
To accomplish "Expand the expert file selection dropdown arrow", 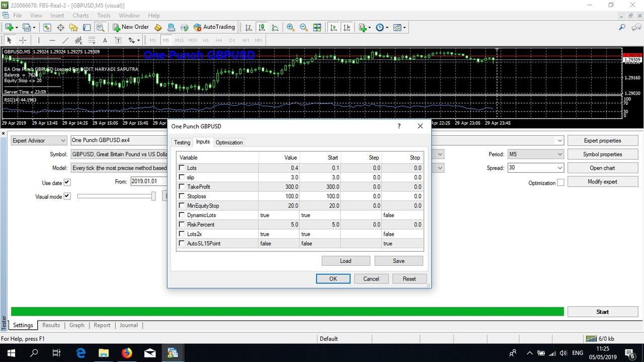I will (559, 140).
